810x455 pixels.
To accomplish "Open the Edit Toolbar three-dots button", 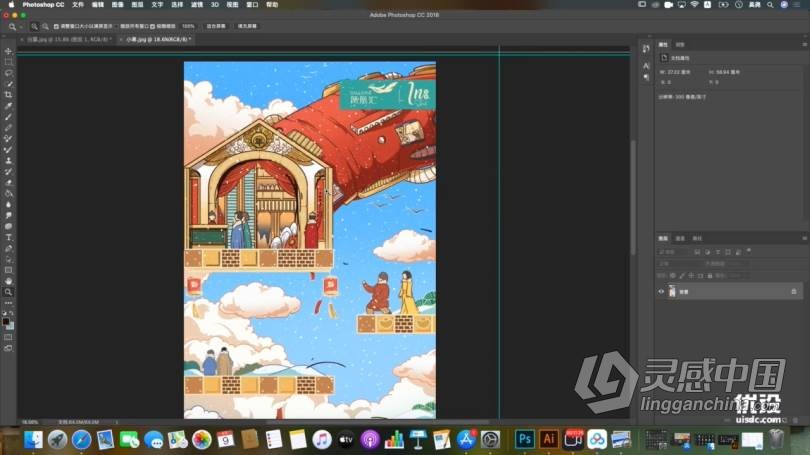I will click(x=8, y=303).
